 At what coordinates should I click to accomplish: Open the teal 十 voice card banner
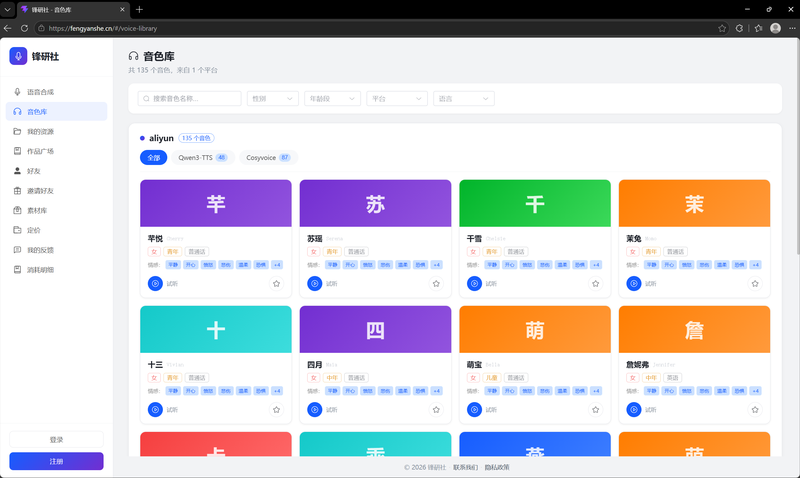point(216,329)
